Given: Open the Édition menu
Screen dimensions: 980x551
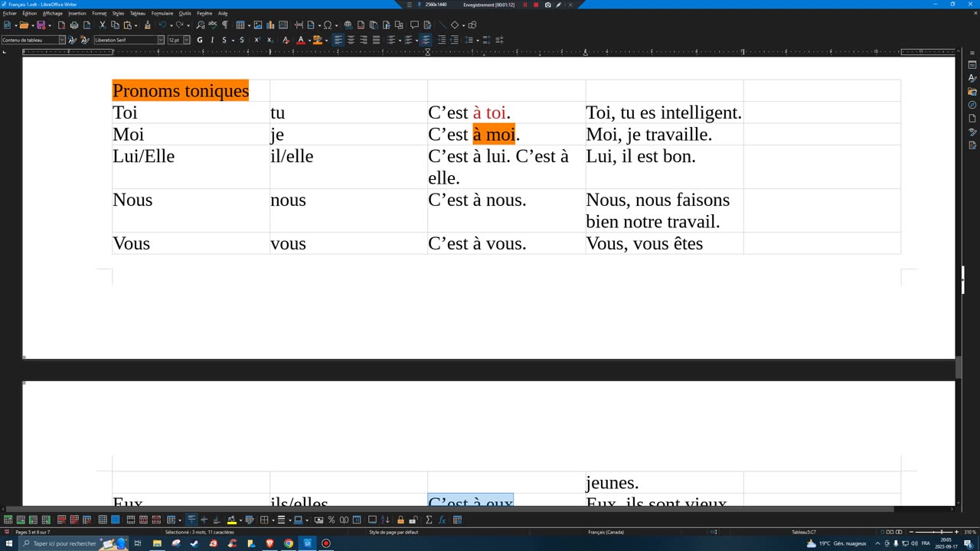Looking at the screenshot, I should click(x=29, y=13).
